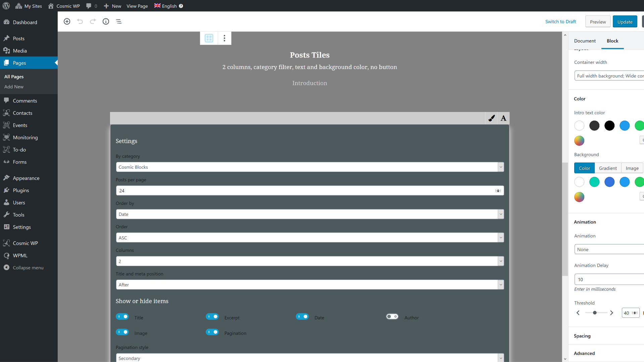Click the typography A icon
Viewport: 644px width, 362px height.
pos(503,118)
